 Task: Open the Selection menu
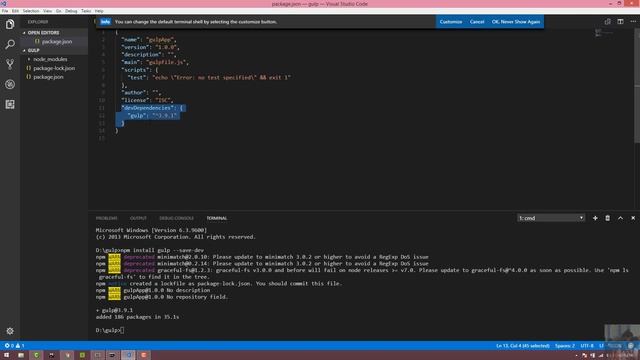31,11
